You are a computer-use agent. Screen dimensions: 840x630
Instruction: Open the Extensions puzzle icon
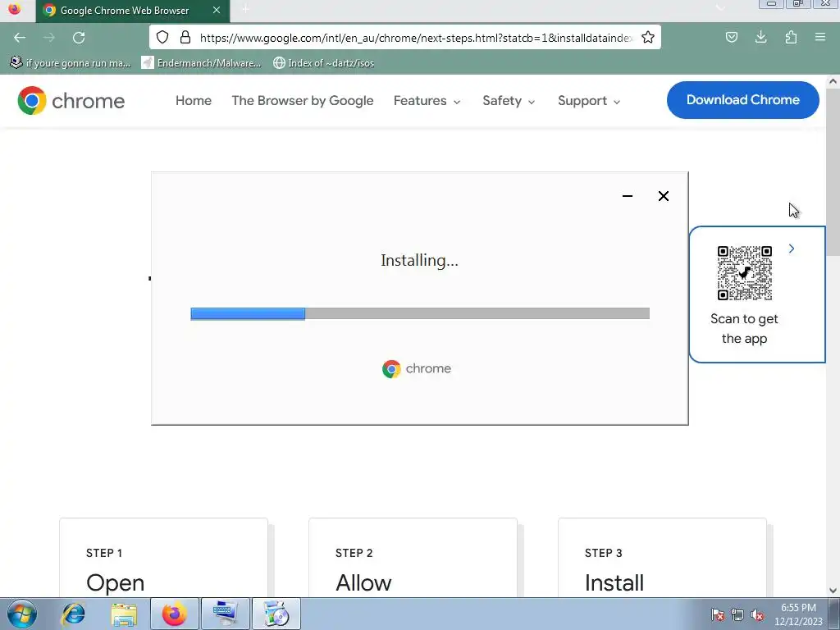click(x=791, y=37)
